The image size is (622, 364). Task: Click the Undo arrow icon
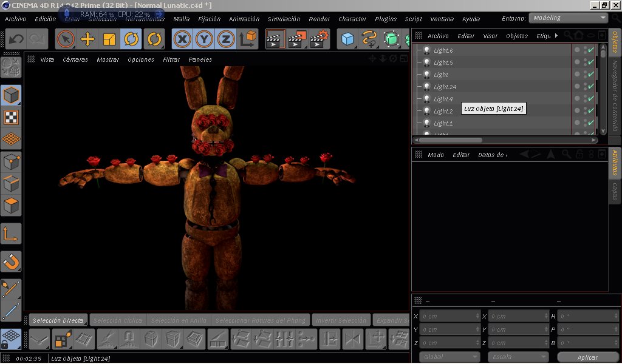[x=16, y=39]
